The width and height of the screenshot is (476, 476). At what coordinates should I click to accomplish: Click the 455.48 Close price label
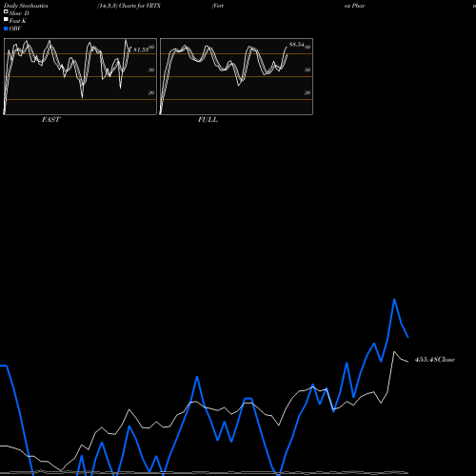pos(435,360)
